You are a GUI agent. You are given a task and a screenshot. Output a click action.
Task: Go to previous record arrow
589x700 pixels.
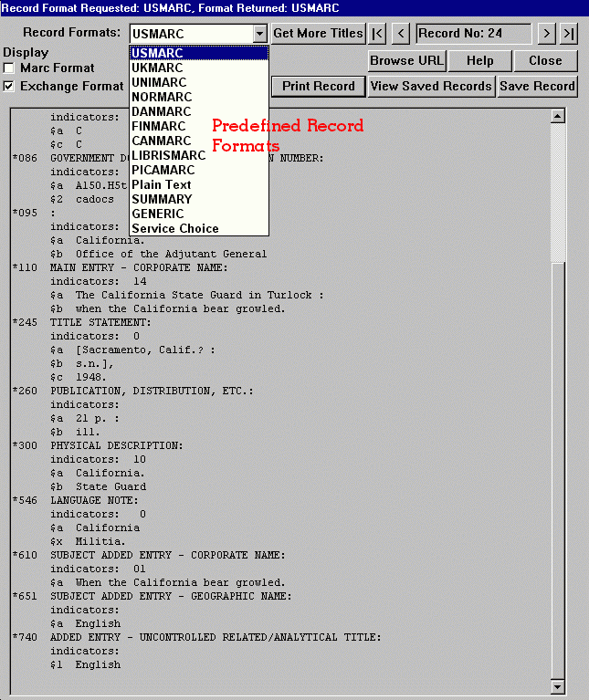pos(401,34)
